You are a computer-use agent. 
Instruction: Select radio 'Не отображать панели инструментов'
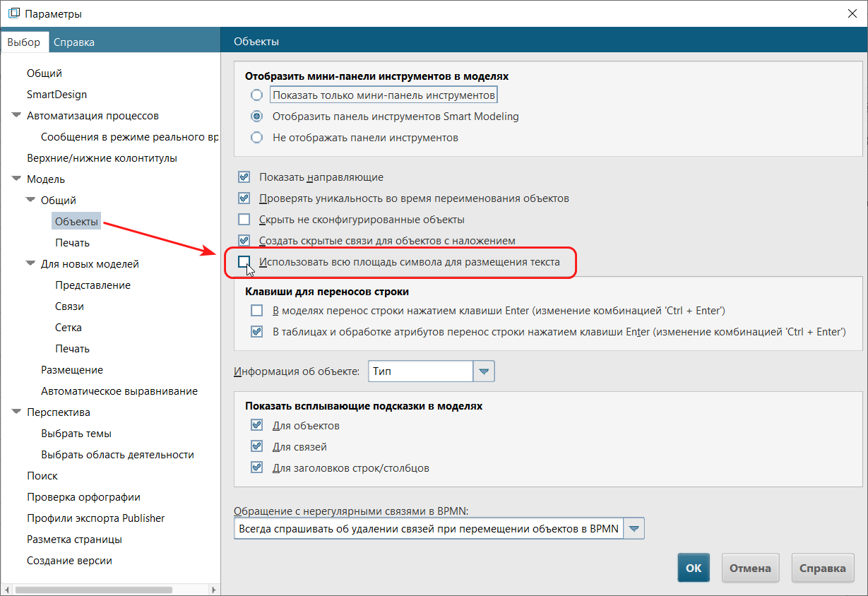click(257, 137)
